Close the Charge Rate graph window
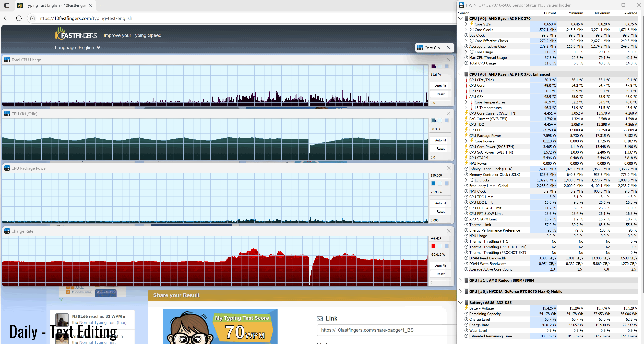Viewport: 644px width, 344px height. [449, 231]
